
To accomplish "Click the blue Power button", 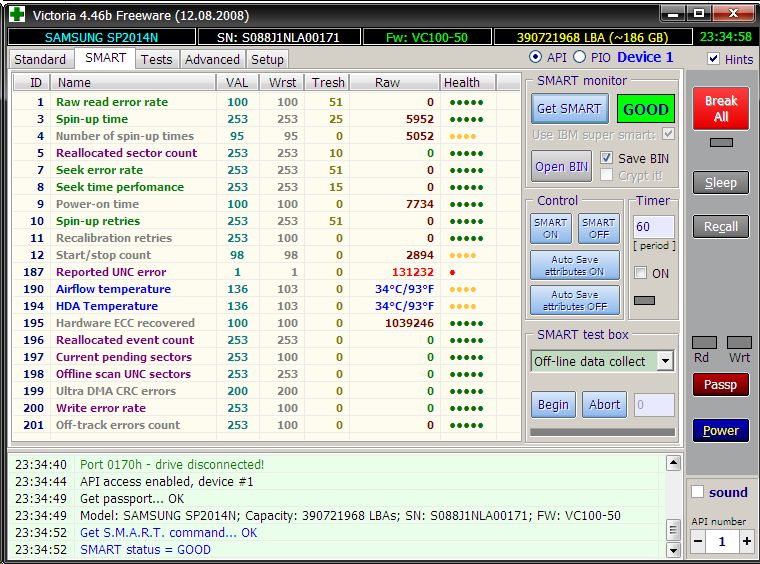I will pyautogui.click(x=721, y=430).
